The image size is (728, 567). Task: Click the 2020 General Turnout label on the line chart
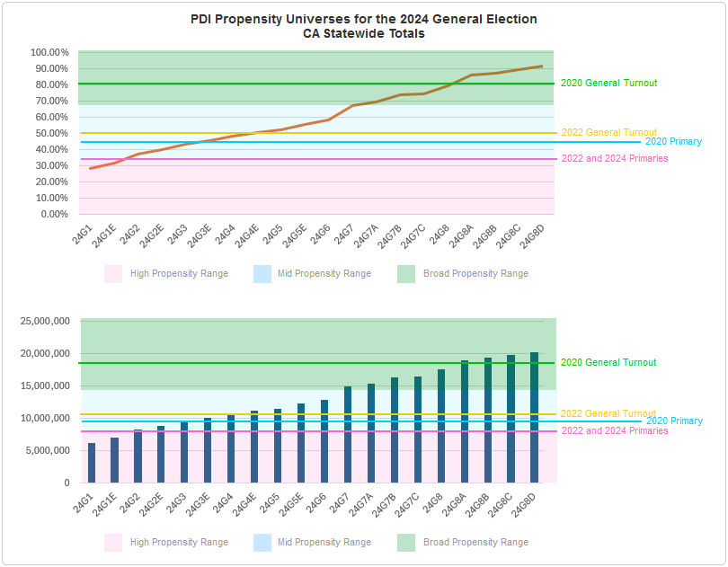[608, 84]
